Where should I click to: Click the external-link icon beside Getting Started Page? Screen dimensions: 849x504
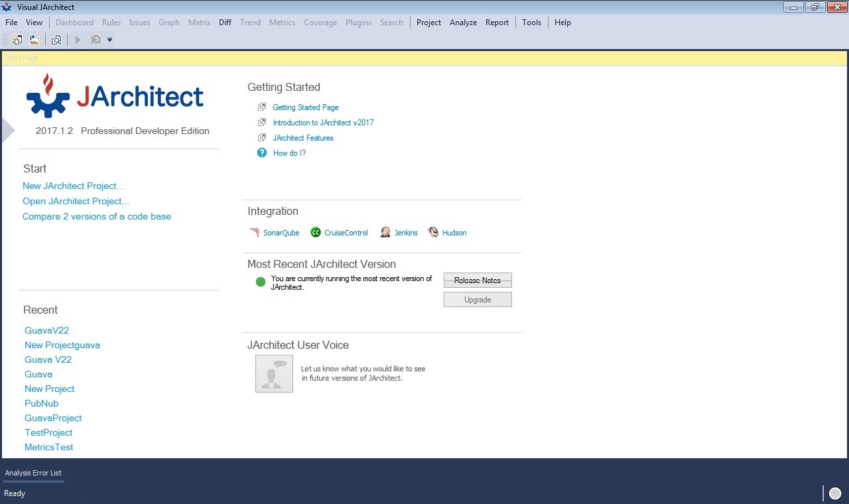point(262,107)
